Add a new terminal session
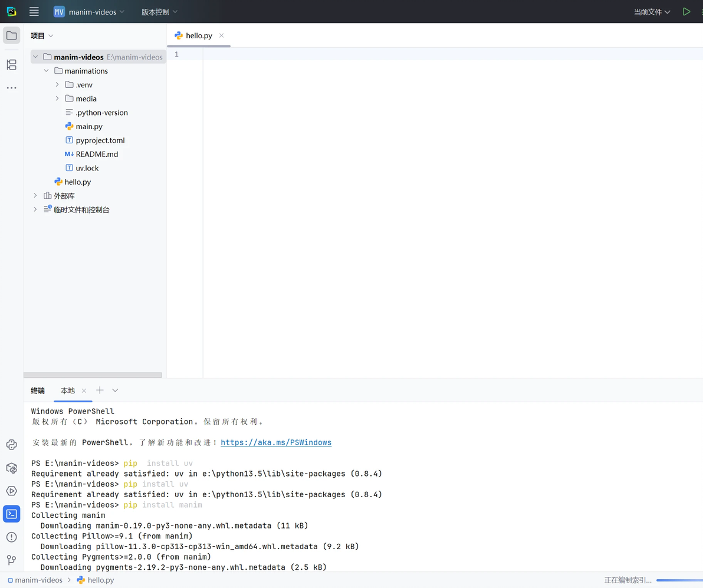This screenshot has height=588, width=703. click(100, 390)
